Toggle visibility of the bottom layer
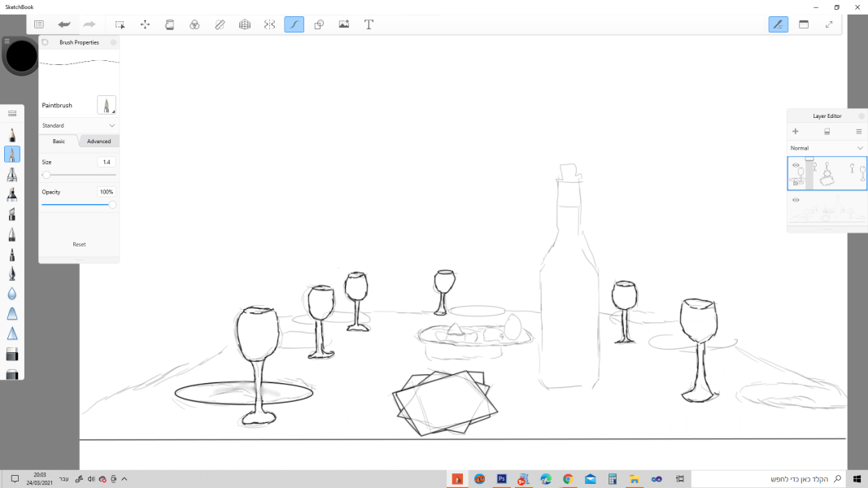The width and height of the screenshot is (868, 488). click(x=796, y=199)
